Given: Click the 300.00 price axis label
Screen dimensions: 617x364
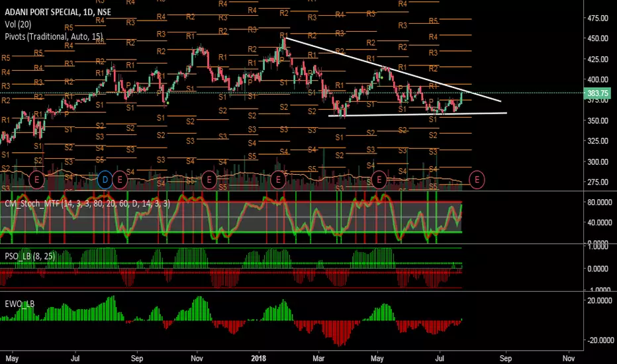Looking at the screenshot, I should tap(598, 161).
